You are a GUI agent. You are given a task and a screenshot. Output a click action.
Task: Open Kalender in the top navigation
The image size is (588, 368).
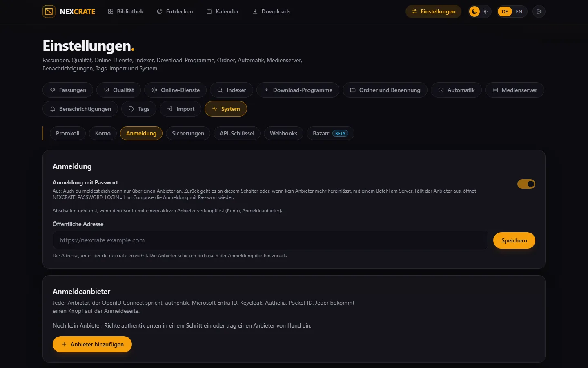point(223,11)
